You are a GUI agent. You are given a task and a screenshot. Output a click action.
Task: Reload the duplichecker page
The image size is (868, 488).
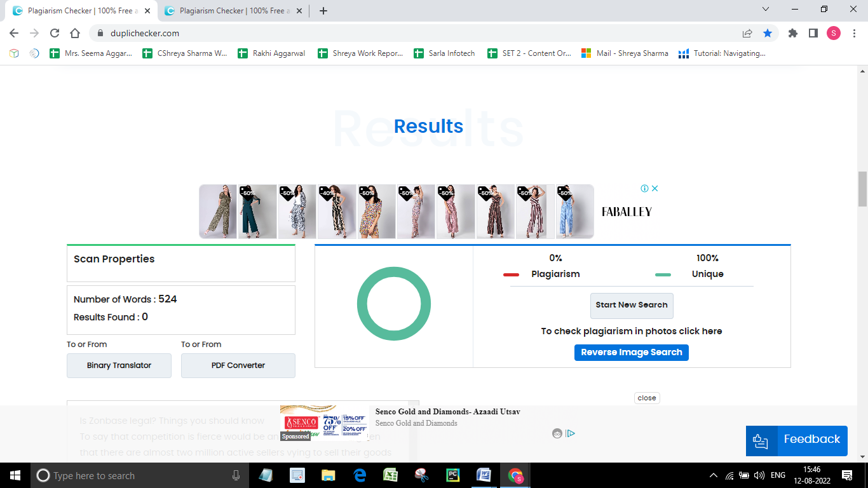(55, 33)
